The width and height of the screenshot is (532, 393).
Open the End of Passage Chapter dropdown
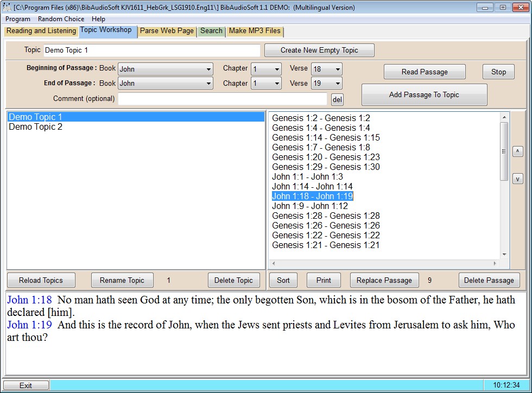(x=267, y=84)
